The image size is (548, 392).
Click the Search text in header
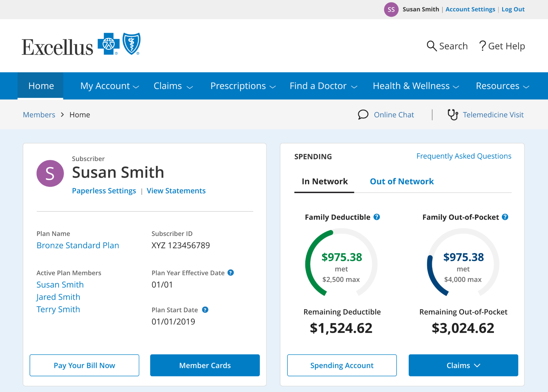coord(453,46)
